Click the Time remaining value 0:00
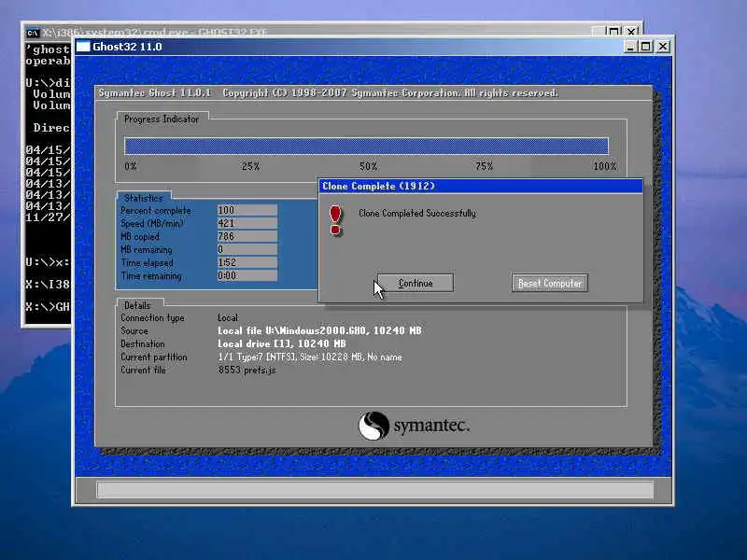 coord(247,275)
